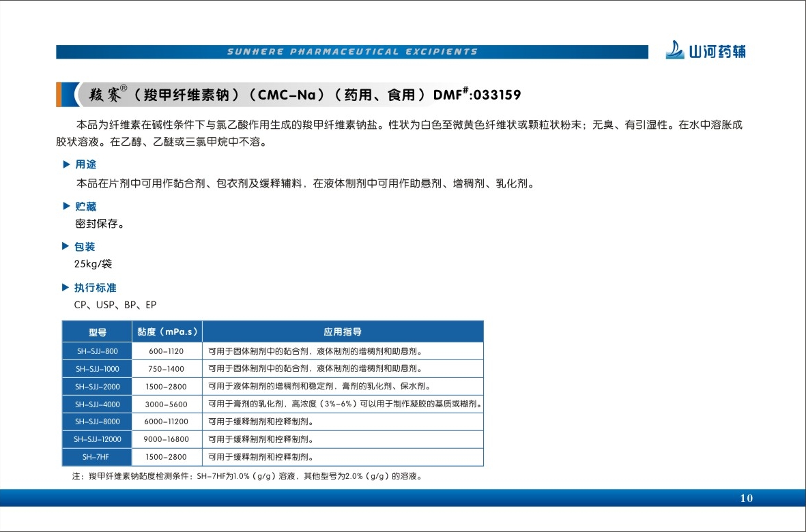Select the SH-SJJ-2000 model cell
Image resolution: width=806 pixels, height=532 pixels.
click(97, 387)
